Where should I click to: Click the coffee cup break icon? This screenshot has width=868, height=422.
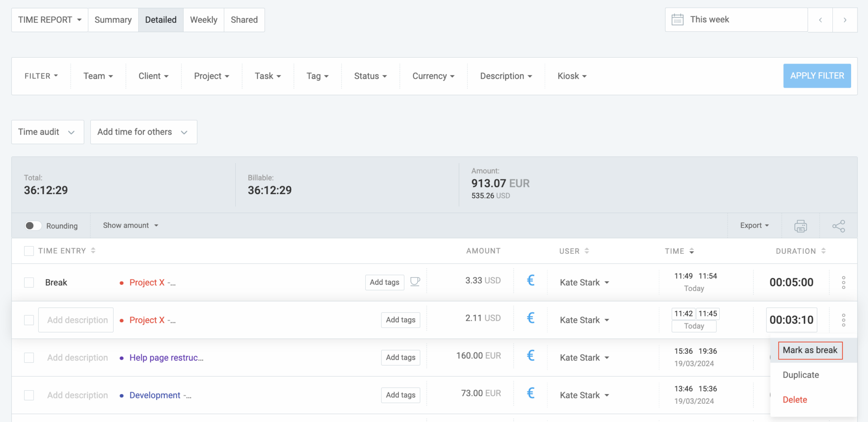(415, 282)
